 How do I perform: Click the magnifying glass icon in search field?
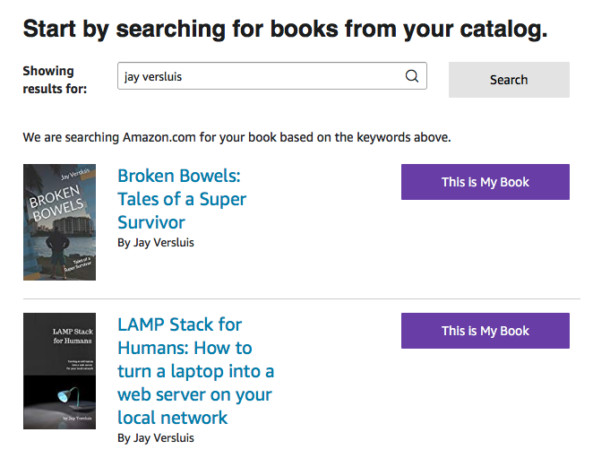click(412, 75)
